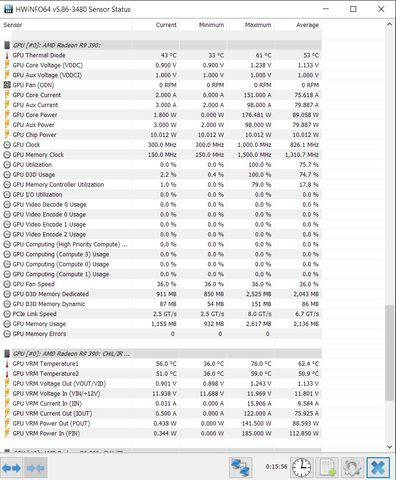Select the GPU Thermal Diode row

point(162,55)
